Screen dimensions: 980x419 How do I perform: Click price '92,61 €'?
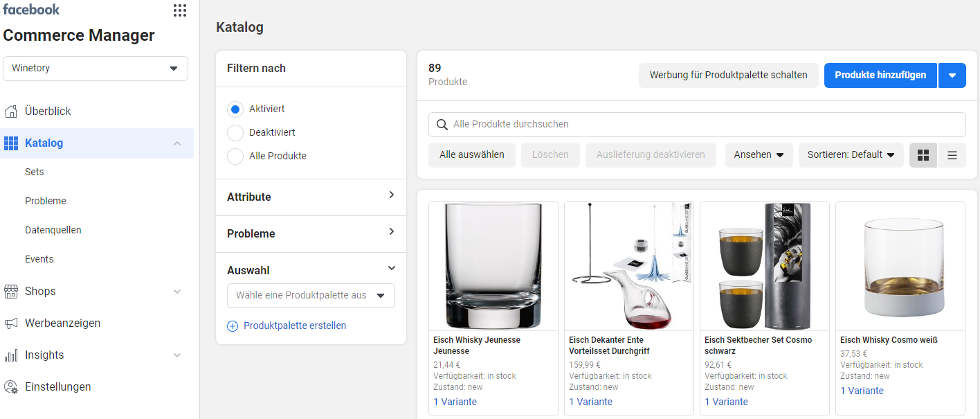(717, 365)
